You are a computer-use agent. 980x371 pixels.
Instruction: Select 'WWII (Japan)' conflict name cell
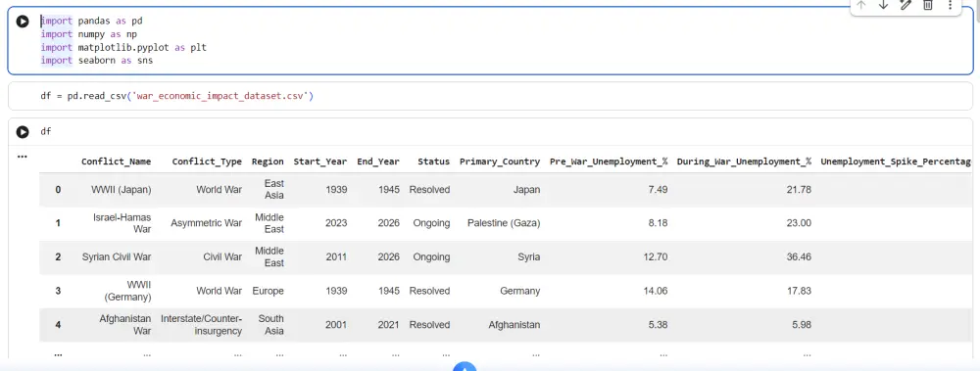click(122, 189)
